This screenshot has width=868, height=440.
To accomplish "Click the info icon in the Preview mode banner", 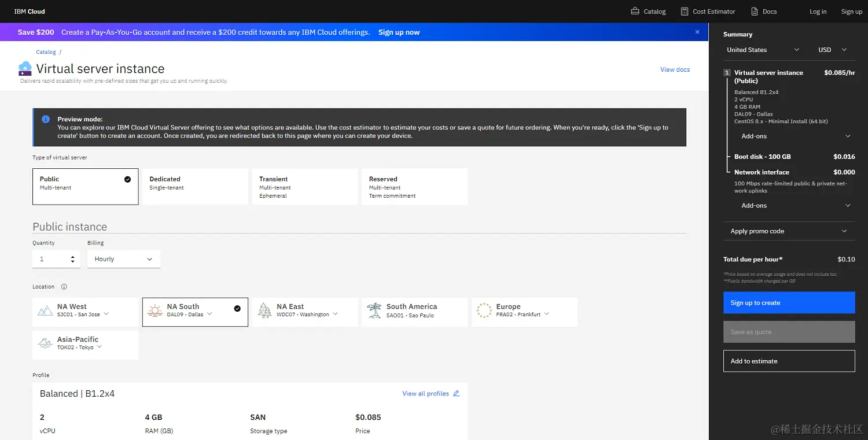I will (x=46, y=119).
